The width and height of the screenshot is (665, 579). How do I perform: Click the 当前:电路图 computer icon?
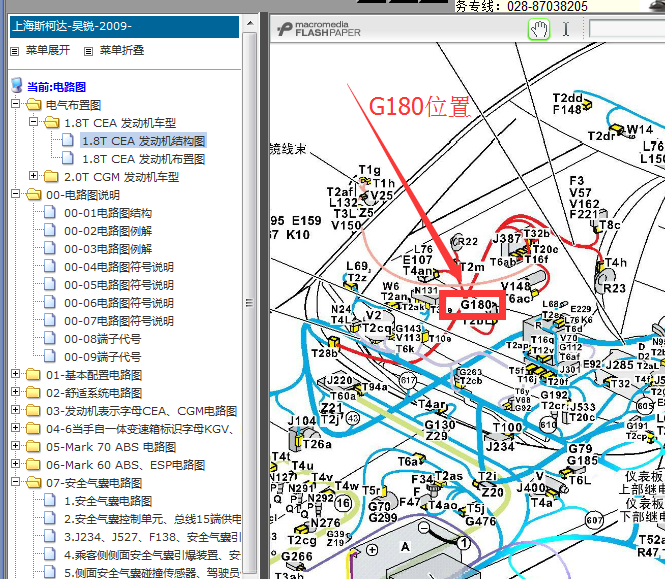(17, 85)
